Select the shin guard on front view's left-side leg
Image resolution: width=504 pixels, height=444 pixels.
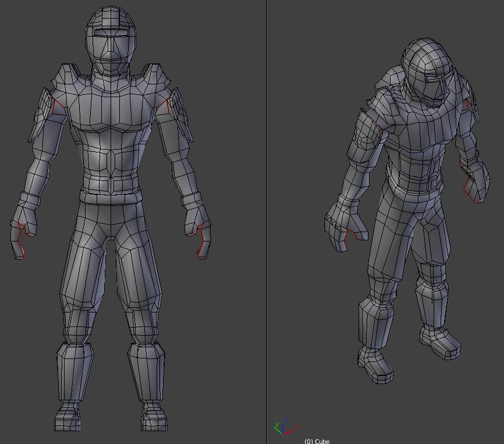(x=75, y=372)
